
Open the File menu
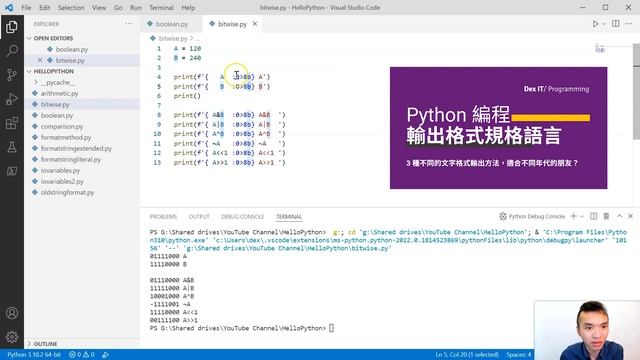26,7
